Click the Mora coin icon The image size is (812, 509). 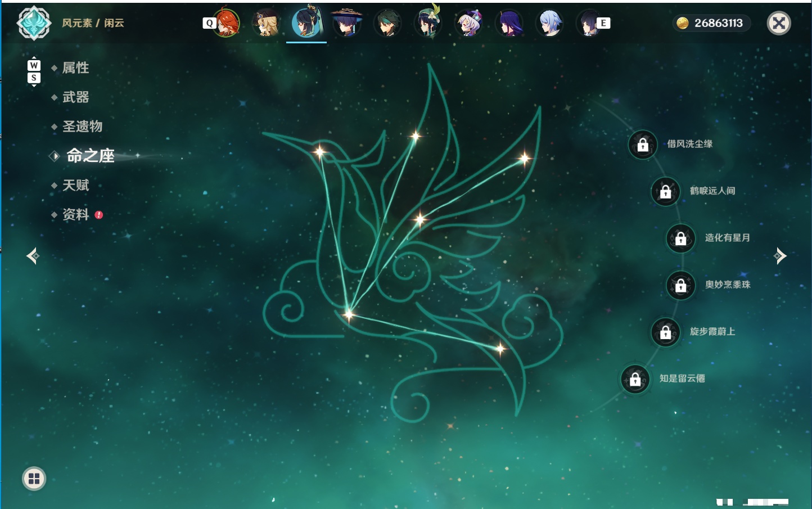(683, 23)
